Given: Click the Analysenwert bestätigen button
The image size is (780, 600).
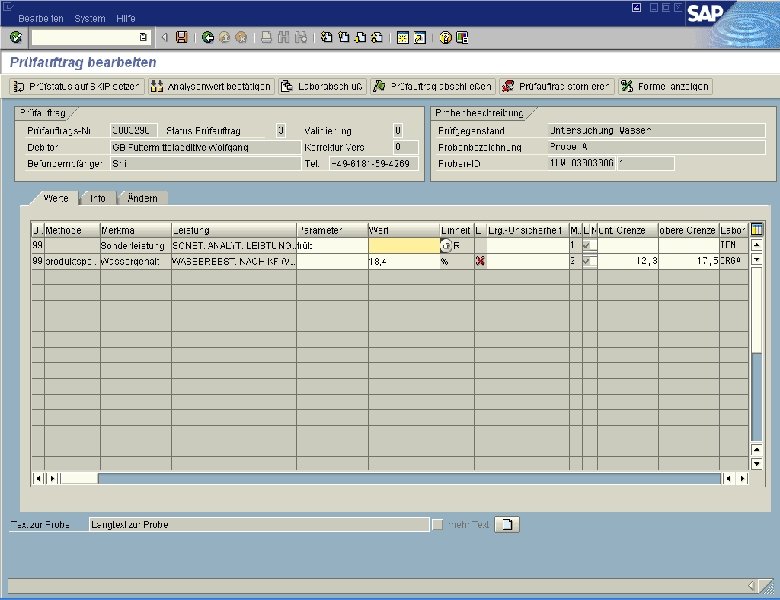Looking at the screenshot, I should tap(211, 86).
